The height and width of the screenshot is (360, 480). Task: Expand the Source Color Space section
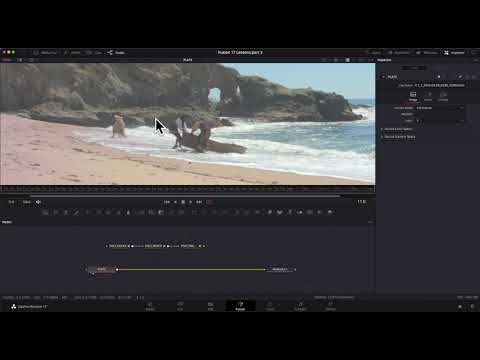click(397, 129)
